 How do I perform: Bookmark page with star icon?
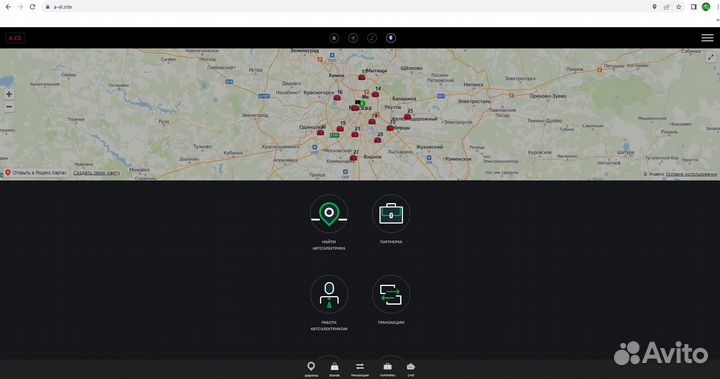679,7
